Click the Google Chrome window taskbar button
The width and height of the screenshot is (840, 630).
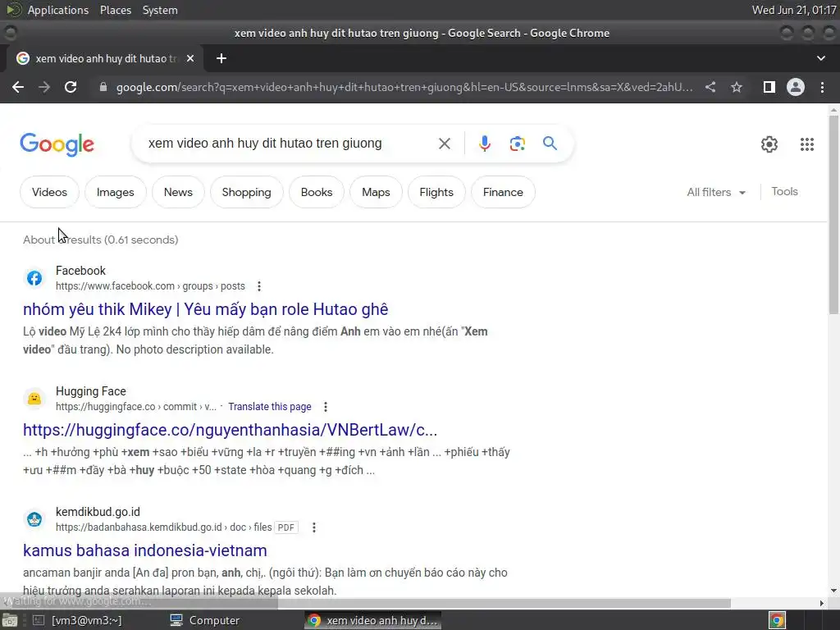pyautogui.click(x=373, y=620)
